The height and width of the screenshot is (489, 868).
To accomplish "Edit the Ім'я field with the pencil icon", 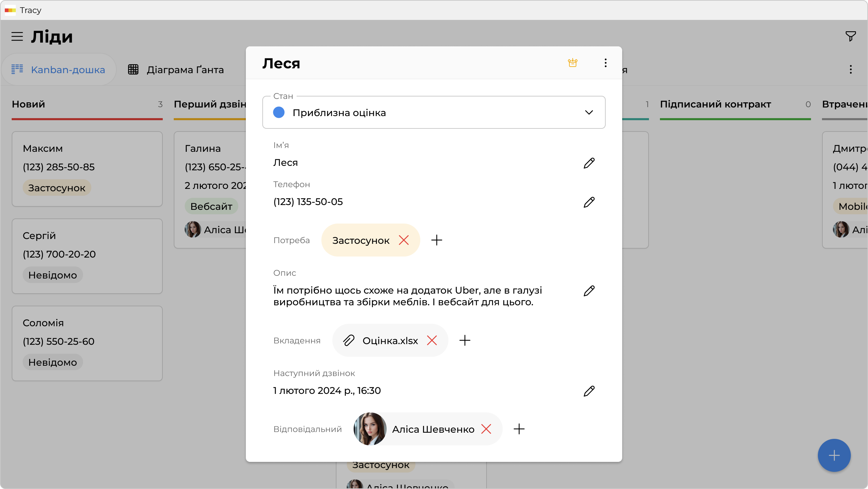I will coord(589,163).
